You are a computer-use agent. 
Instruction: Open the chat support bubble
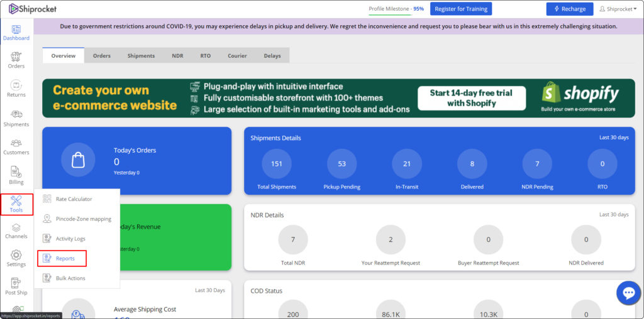629,293
